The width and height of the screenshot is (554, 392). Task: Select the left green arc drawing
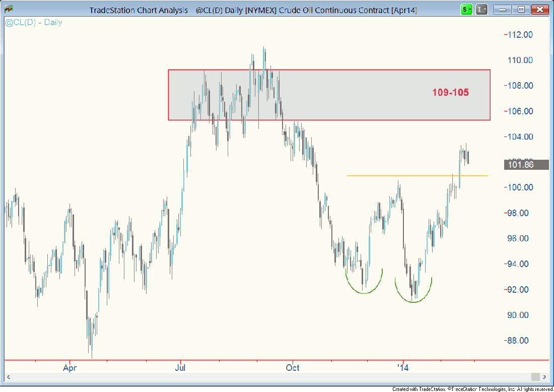pyautogui.click(x=364, y=293)
